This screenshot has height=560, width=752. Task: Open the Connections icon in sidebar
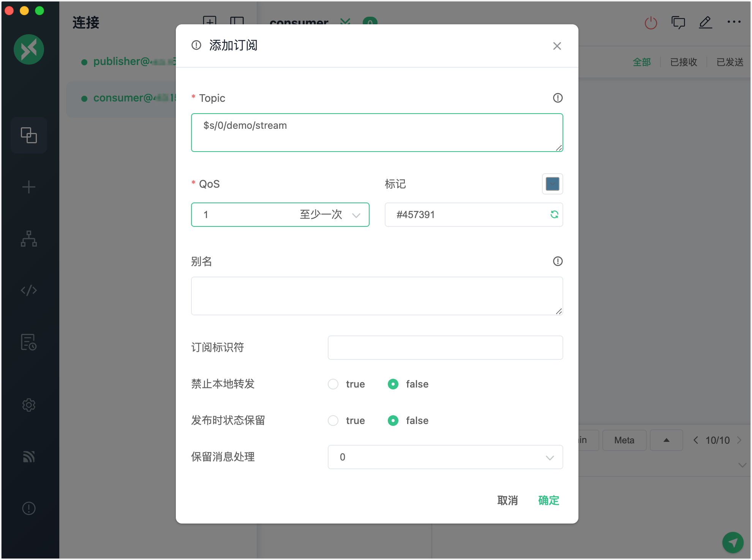[x=29, y=135]
